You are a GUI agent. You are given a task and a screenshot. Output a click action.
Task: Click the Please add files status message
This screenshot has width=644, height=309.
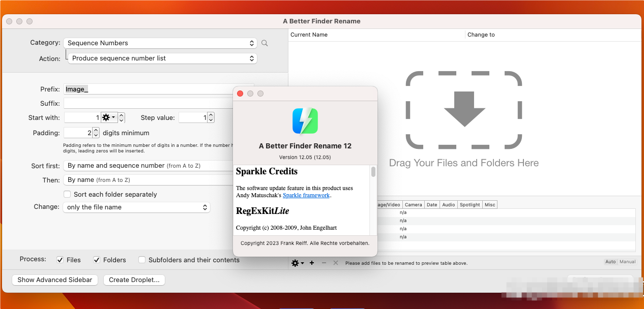[x=406, y=263]
